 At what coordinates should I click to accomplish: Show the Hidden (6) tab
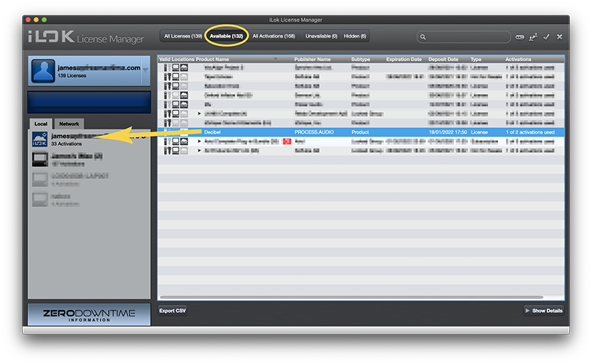point(355,36)
